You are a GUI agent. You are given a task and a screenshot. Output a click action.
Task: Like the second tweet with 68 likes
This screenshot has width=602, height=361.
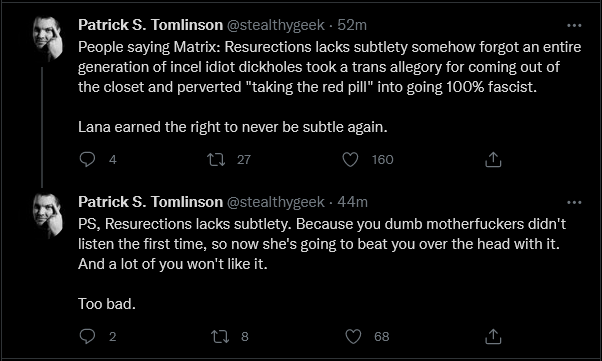click(353, 336)
